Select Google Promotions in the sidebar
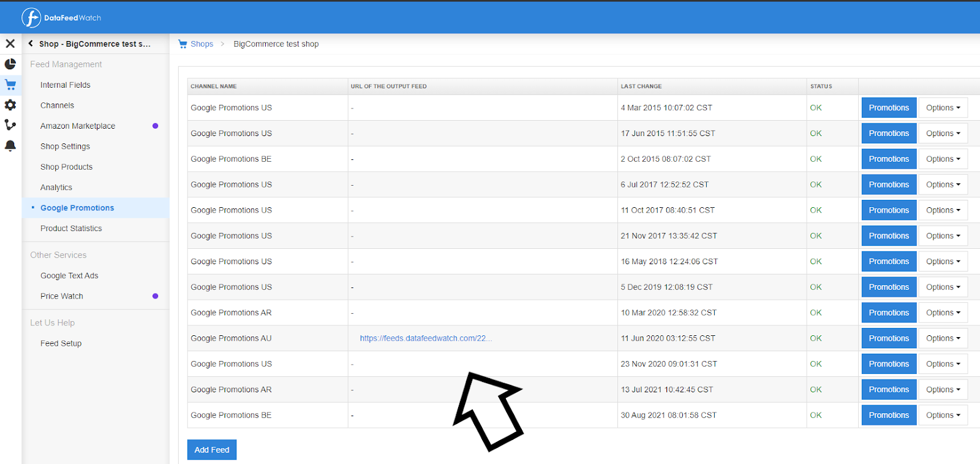This screenshot has height=464, width=980. (77, 208)
